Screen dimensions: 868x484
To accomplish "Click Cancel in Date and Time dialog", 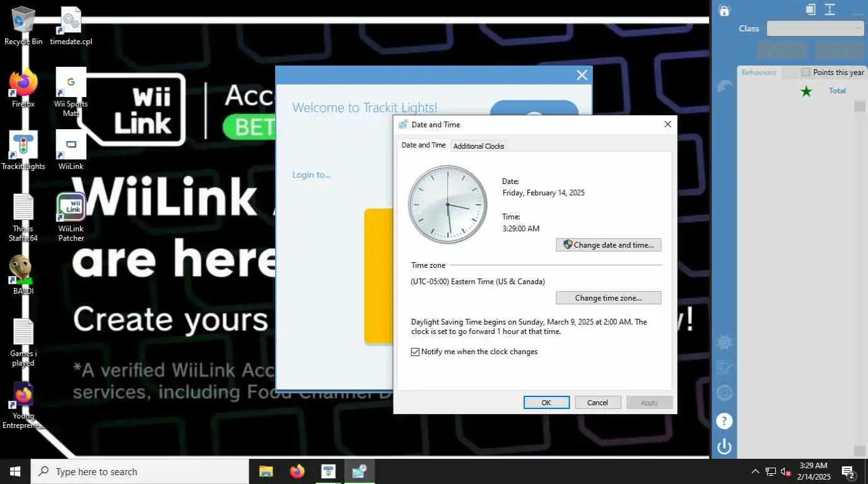I will click(x=597, y=402).
